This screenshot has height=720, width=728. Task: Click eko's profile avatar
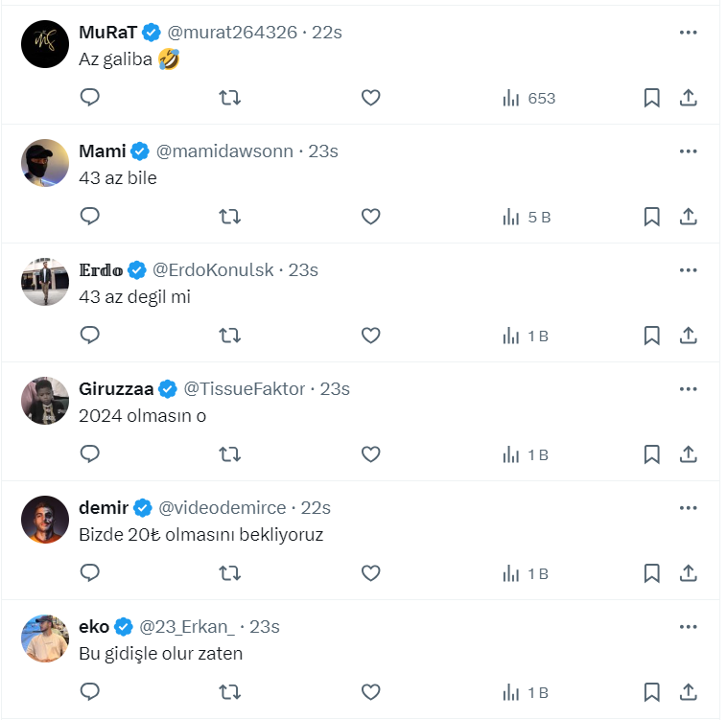45,639
